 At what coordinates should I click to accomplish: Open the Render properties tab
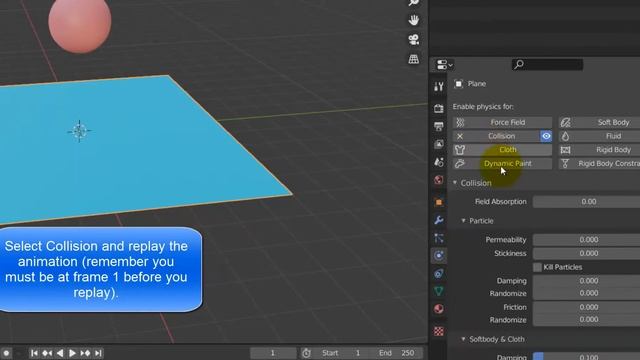[x=439, y=108]
